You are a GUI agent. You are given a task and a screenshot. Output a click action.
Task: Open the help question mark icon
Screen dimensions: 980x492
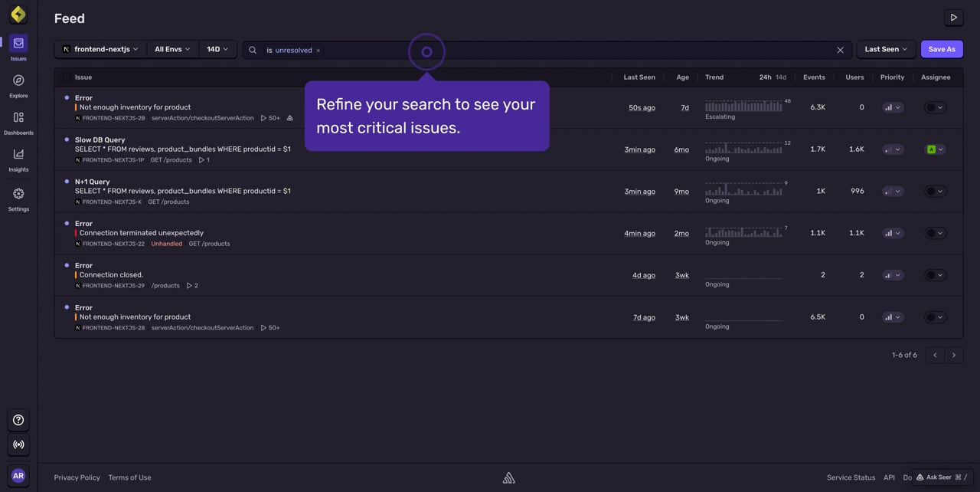18,420
